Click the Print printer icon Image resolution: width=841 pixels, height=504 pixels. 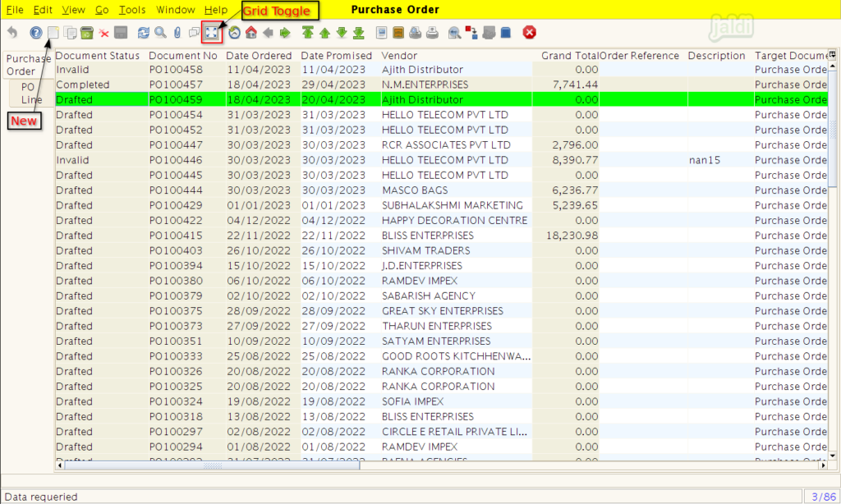[x=432, y=33]
